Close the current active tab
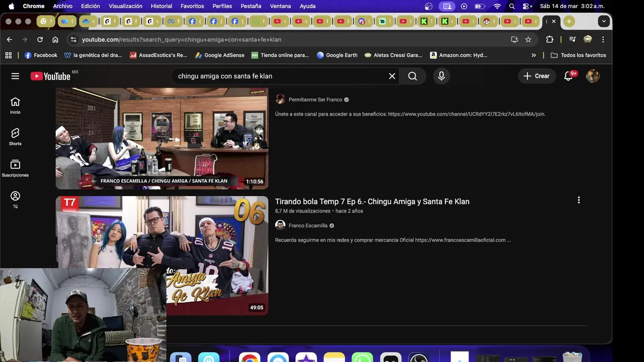This screenshot has width=644, height=362. (553, 21)
